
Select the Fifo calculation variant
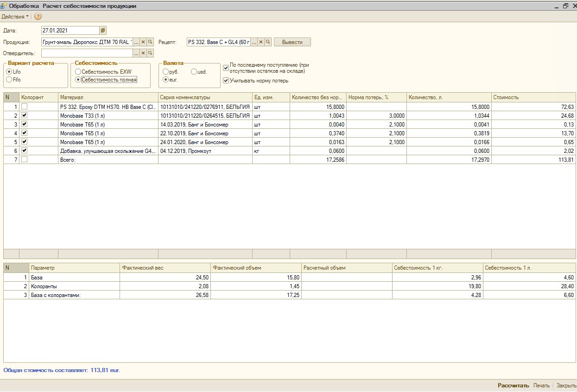point(9,80)
